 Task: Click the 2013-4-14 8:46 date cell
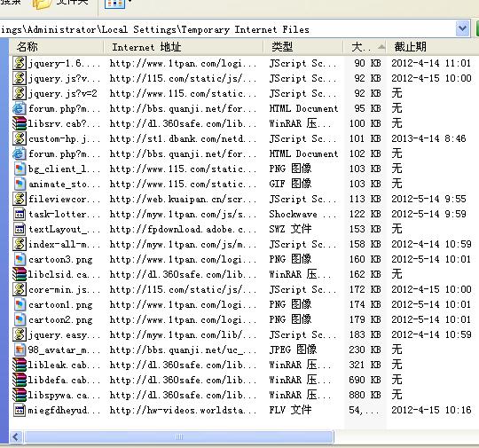pyautogui.click(x=428, y=138)
